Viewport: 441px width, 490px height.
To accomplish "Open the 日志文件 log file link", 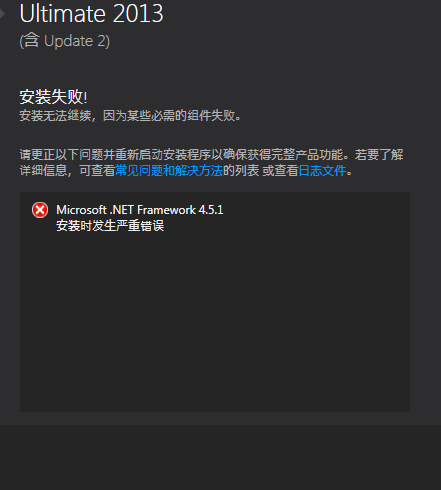I will pos(322,171).
